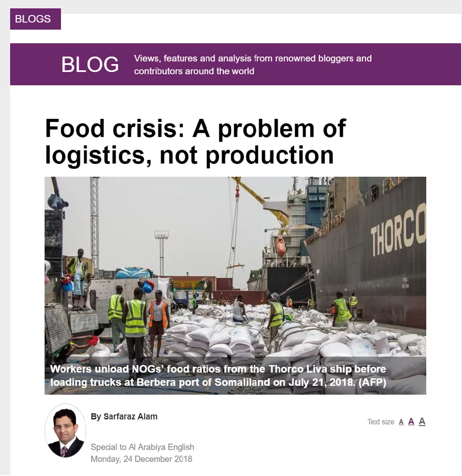Image resolution: width=462 pixels, height=476 pixels.
Task: Select the smallest text size A
Action: coord(401,422)
